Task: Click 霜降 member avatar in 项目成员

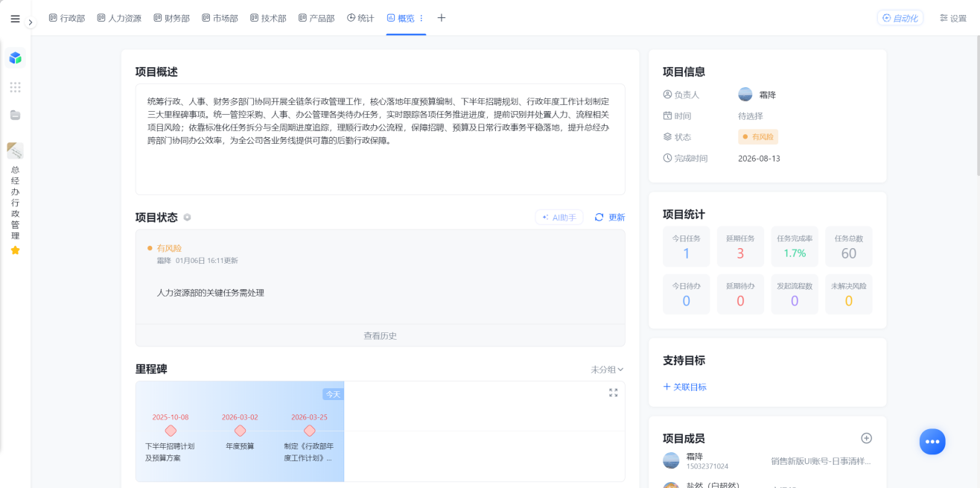Action: 671,460
